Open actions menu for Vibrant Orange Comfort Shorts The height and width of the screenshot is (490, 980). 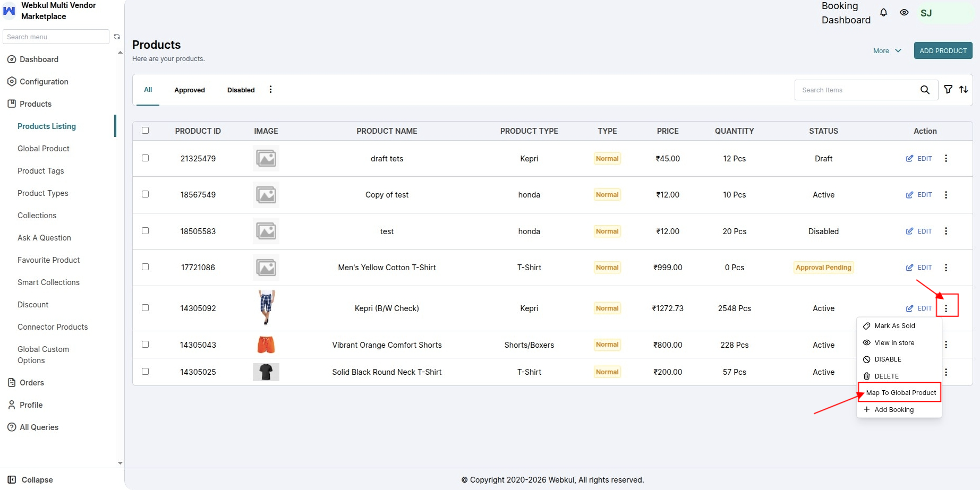946,345
